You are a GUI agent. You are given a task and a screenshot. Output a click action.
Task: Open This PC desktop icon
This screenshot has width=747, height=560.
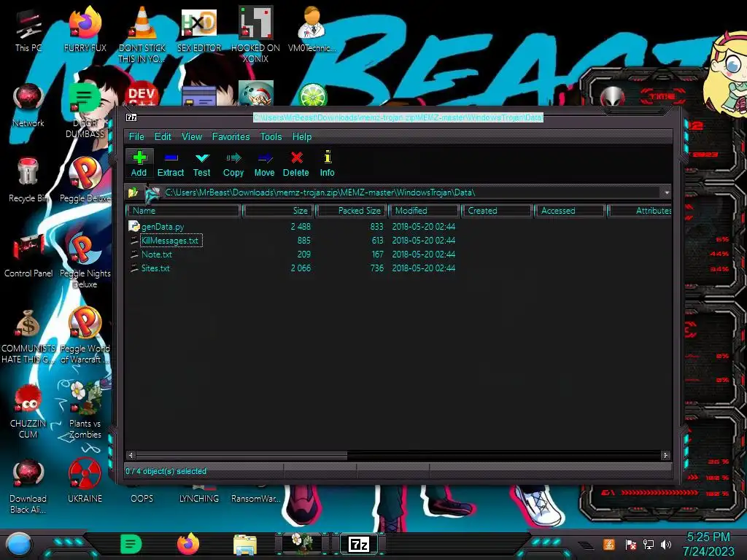(28, 31)
